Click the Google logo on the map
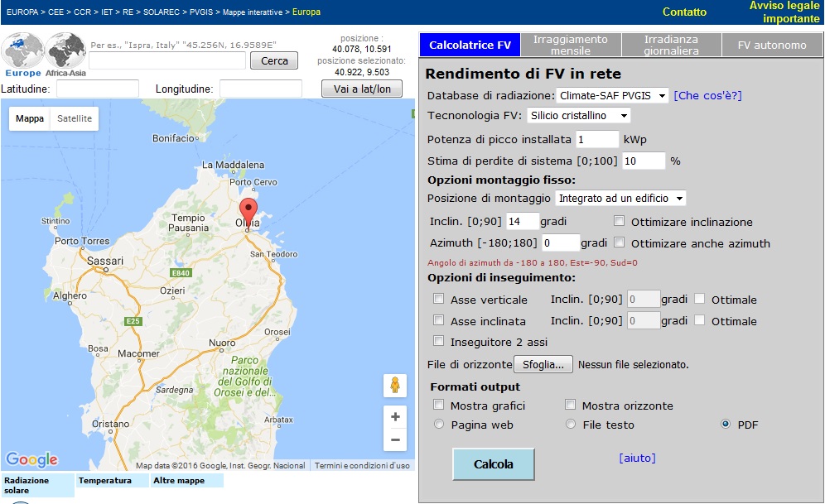This screenshot has height=504, width=825. click(x=31, y=459)
